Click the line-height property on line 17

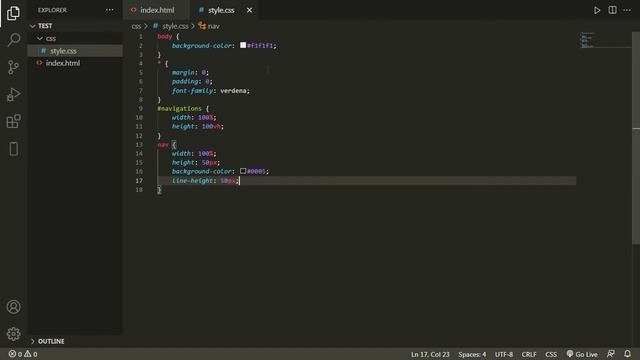click(x=192, y=180)
